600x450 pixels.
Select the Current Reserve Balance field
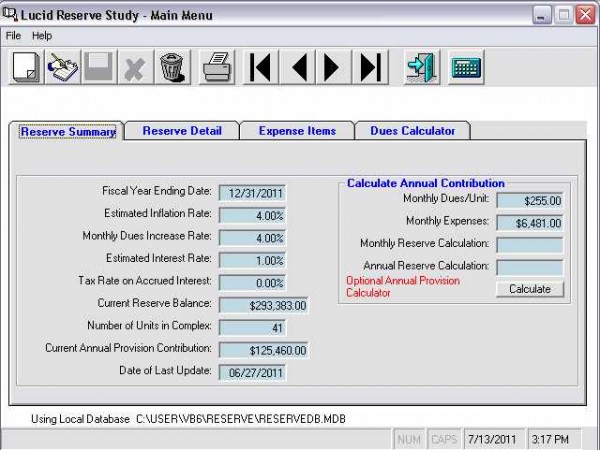(264, 305)
